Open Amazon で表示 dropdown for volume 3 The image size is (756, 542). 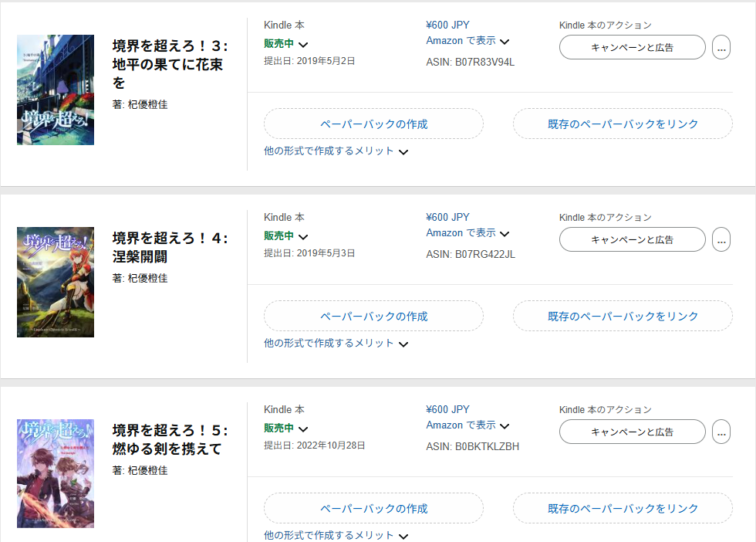click(467, 41)
